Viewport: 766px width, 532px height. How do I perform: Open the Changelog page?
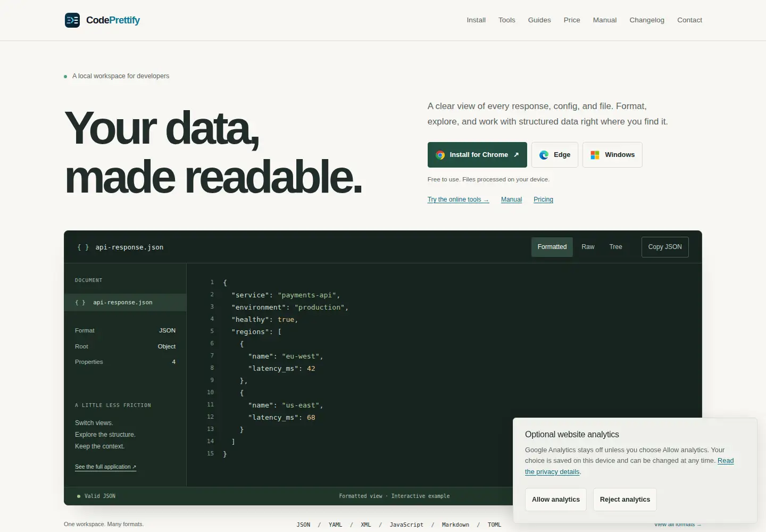[647, 20]
